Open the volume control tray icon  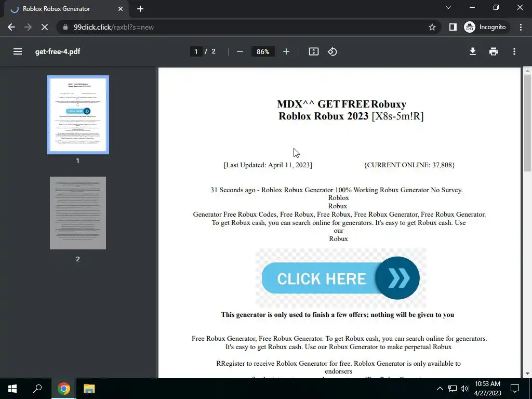(464, 389)
